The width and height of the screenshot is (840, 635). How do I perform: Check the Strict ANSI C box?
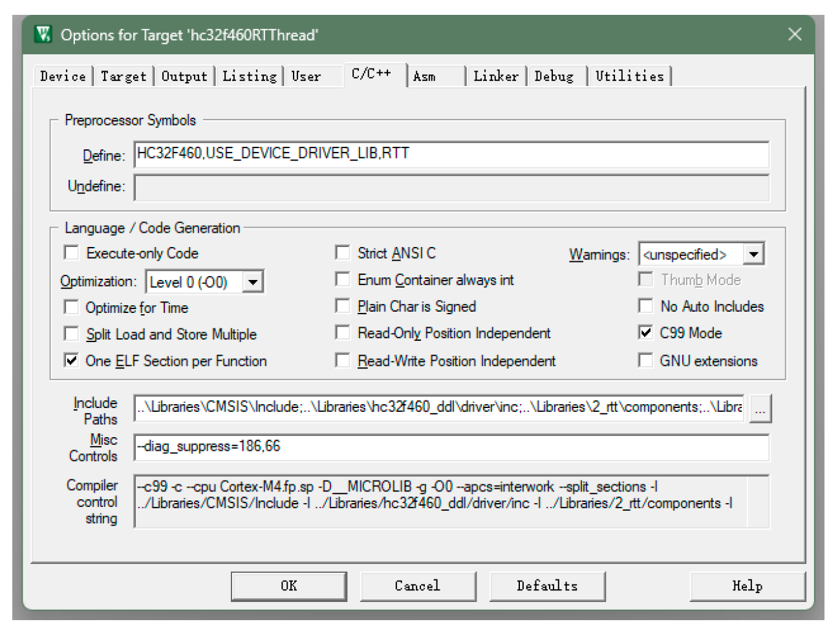[343, 253]
